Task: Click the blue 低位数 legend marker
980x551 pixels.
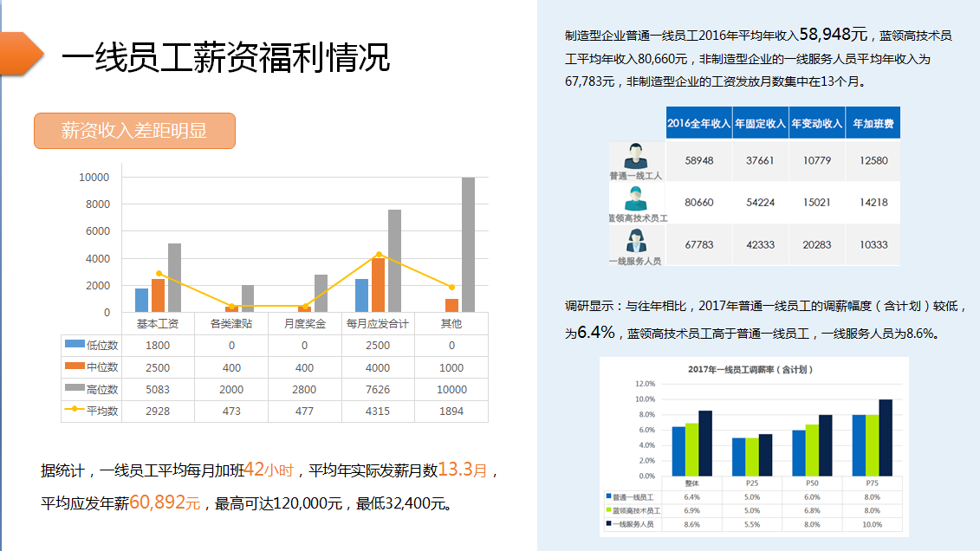Action: [x=75, y=345]
